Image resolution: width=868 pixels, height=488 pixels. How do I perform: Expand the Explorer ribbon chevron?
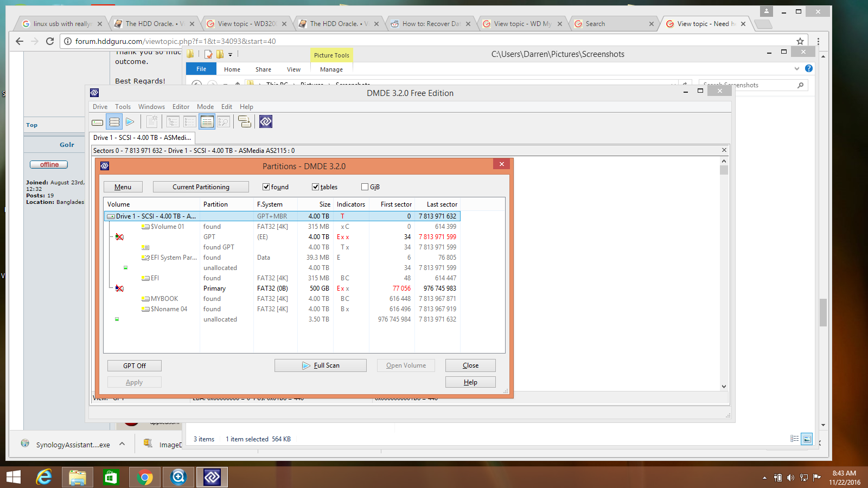(x=796, y=69)
